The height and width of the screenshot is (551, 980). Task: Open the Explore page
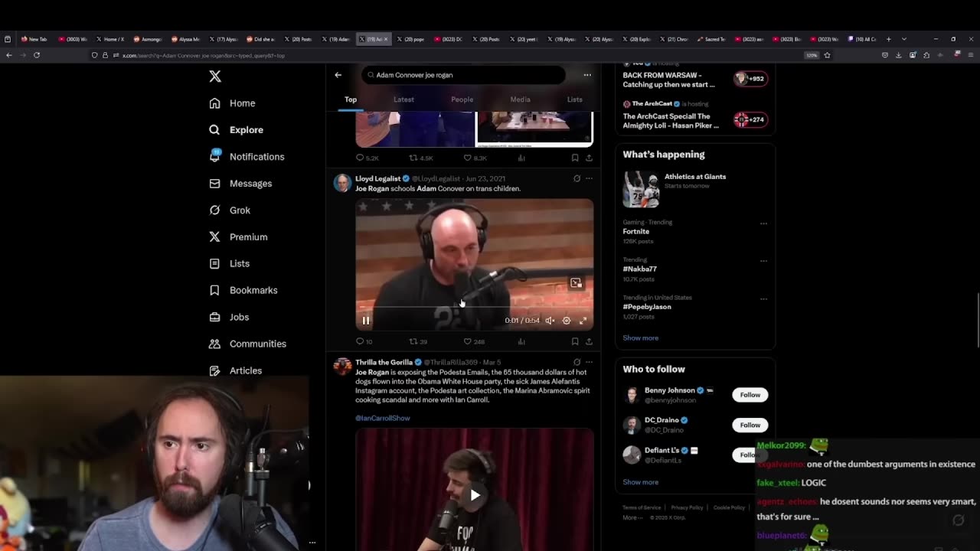pyautogui.click(x=236, y=130)
